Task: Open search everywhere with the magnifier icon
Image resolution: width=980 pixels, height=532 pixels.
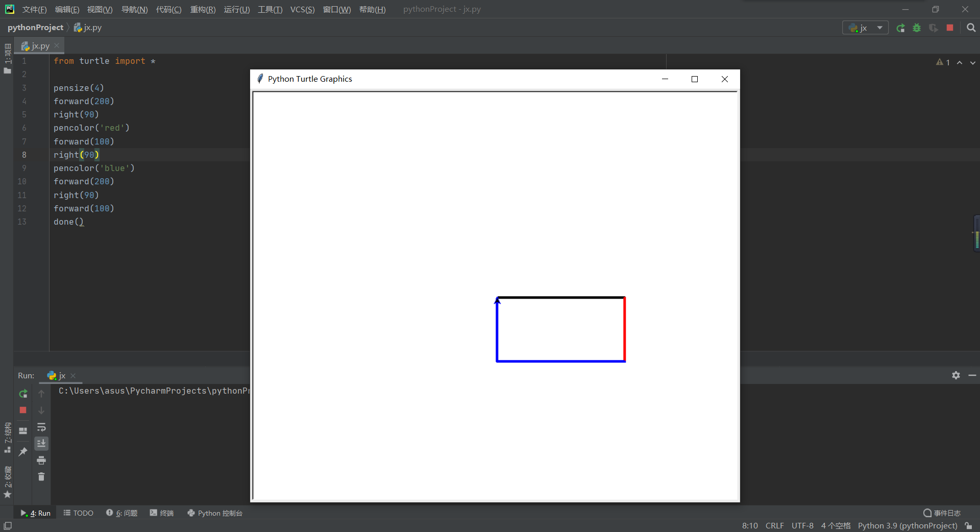Action: coord(971,28)
